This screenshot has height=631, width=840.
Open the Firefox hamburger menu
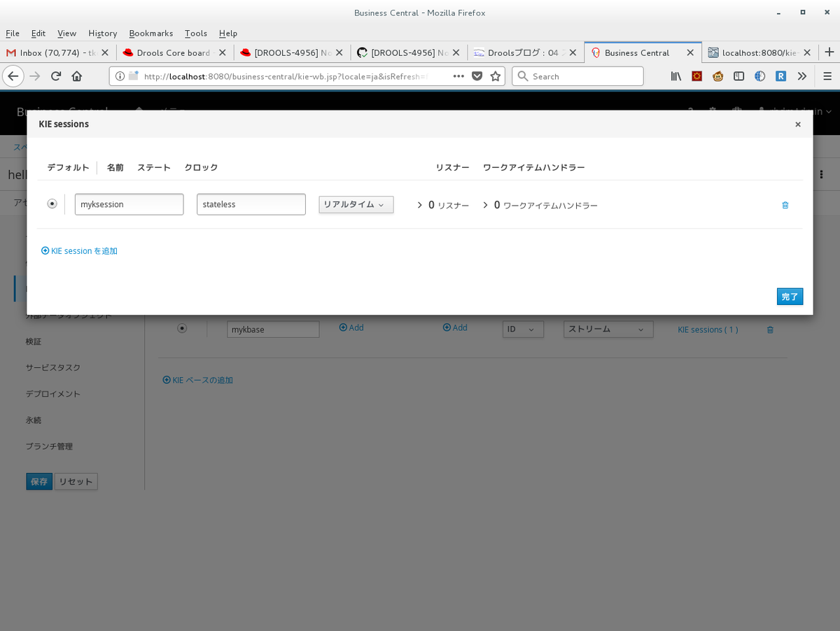tap(827, 76)
